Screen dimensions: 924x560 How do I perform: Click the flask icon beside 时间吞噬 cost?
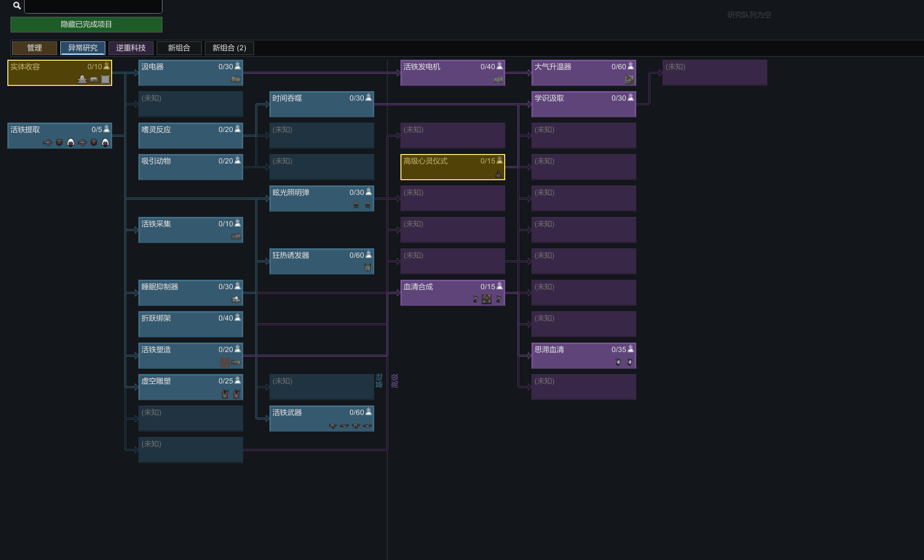point(368,97)
